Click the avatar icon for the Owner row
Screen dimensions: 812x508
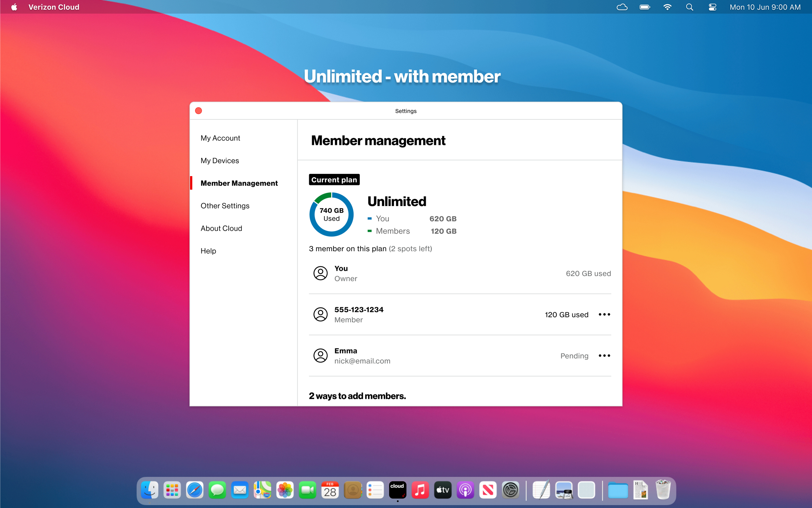click(321, 273)
